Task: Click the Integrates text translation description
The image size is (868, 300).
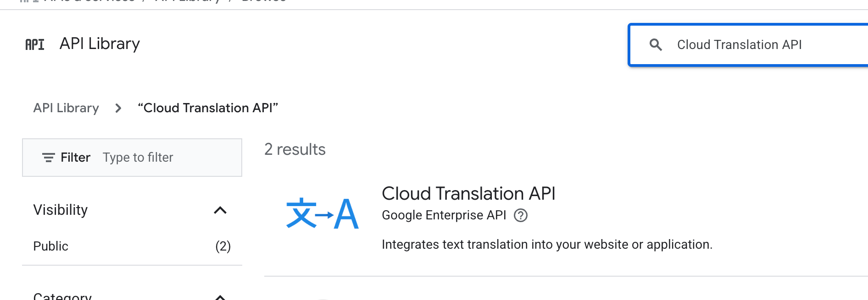Action: tap(547, 245)
